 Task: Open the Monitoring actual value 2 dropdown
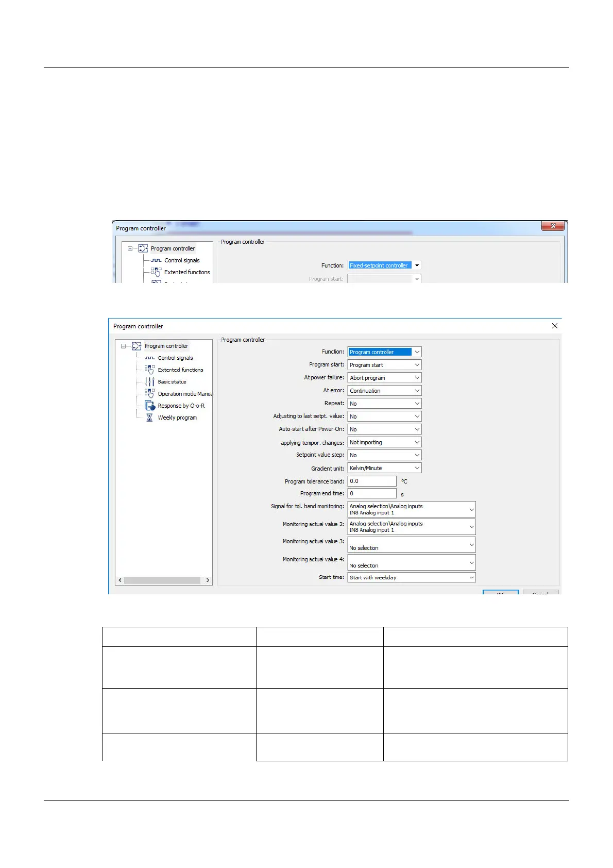click(471, 527)
